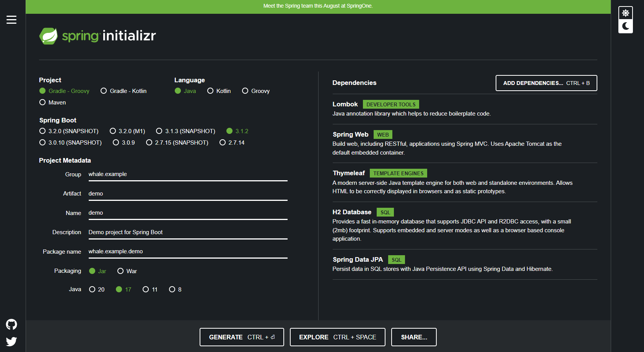Click the Generate button
Viewport: 644px width, 352px height.
(x=242, y=337)
